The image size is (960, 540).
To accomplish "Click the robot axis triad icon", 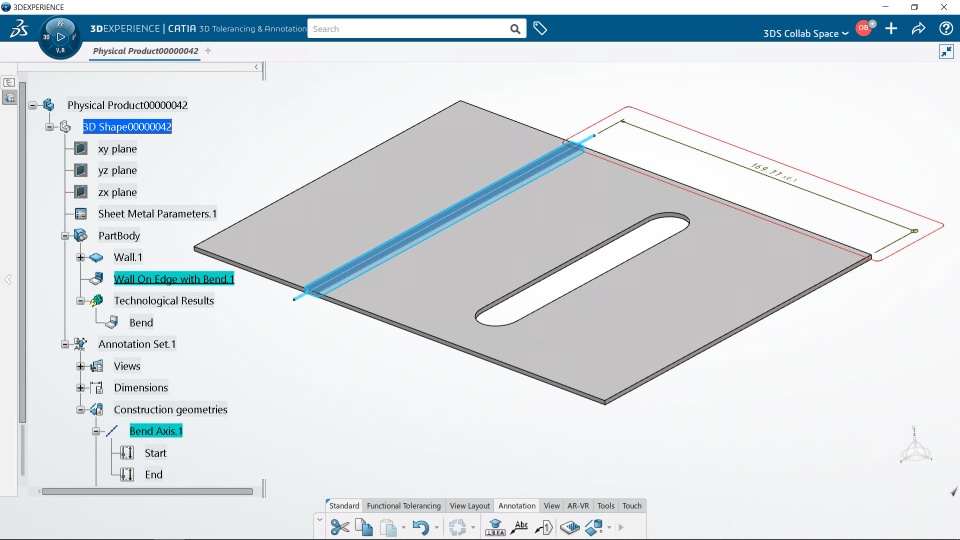I will (915, 446).
